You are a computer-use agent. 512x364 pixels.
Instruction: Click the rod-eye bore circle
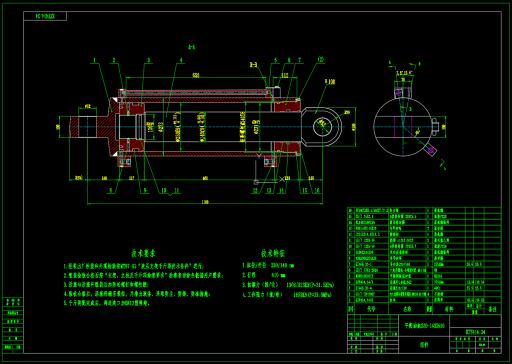[322, 127]
